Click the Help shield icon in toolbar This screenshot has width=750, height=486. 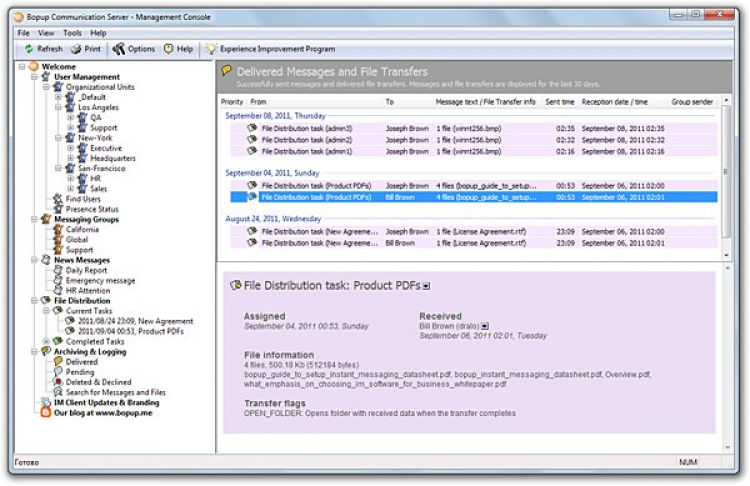click(169, 48)
